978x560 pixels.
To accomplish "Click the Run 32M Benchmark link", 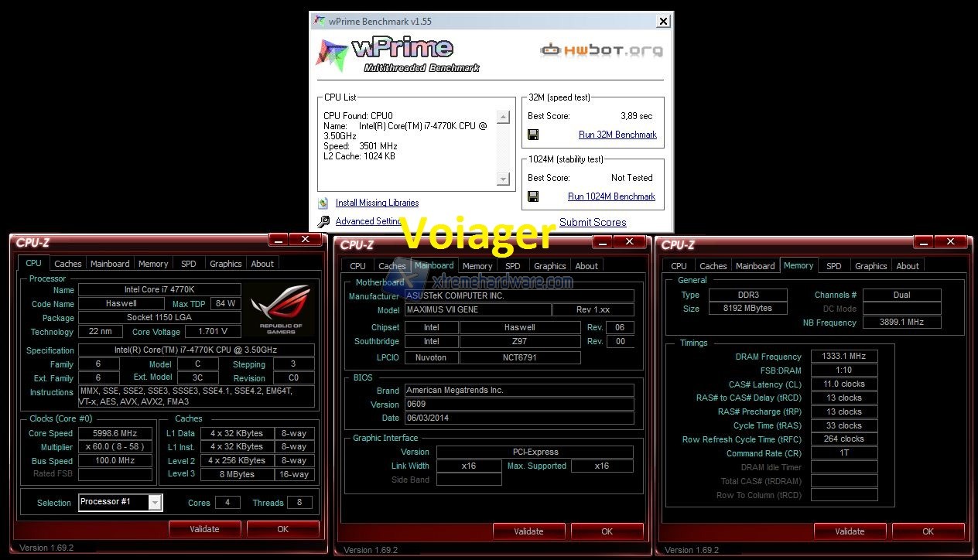I will point(617,135).
